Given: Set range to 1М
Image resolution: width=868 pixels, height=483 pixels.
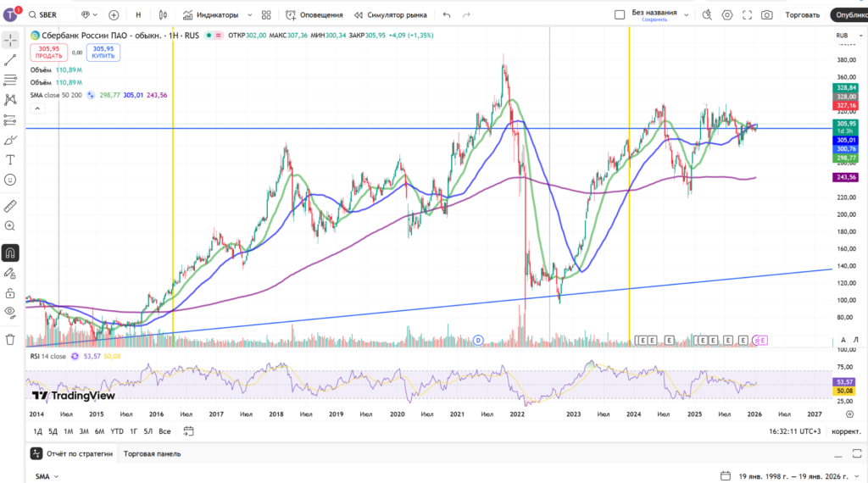Looking at the screenshot, I should click(x=68, y=431).
